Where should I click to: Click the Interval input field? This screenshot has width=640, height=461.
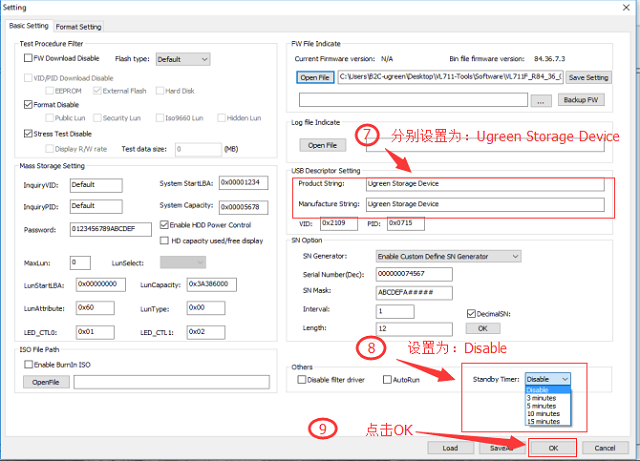tap(395, 312)
